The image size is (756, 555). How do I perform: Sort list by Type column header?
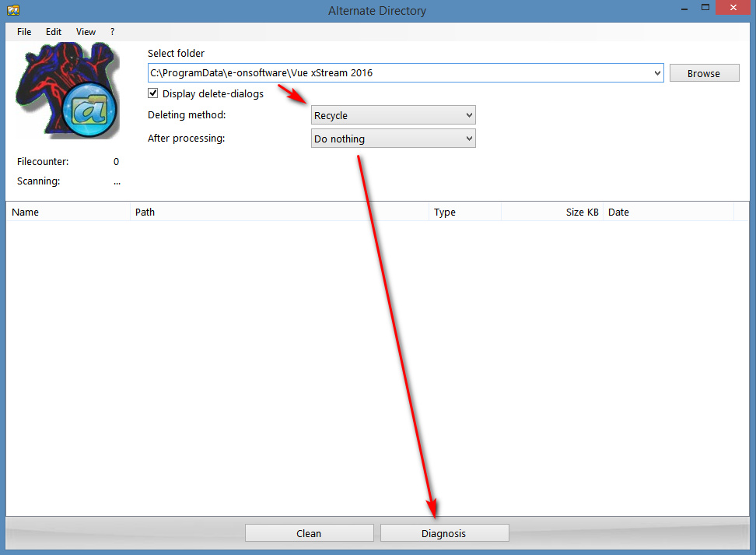click(x=464, y=212)
